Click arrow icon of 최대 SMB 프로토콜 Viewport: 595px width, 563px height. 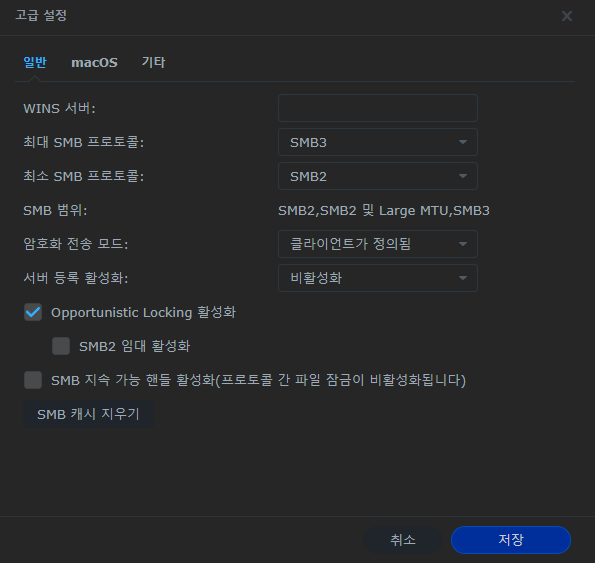tap(463, 142)
